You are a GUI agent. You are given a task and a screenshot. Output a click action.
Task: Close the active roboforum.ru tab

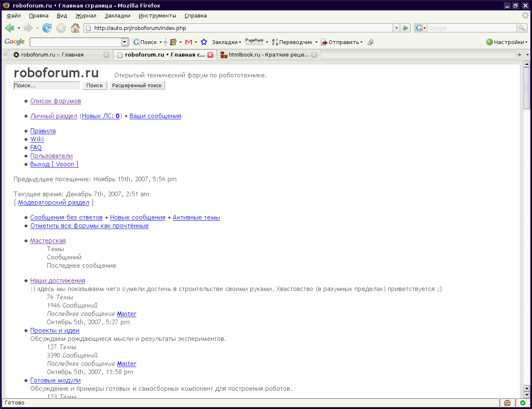click(x=210, y=55)
